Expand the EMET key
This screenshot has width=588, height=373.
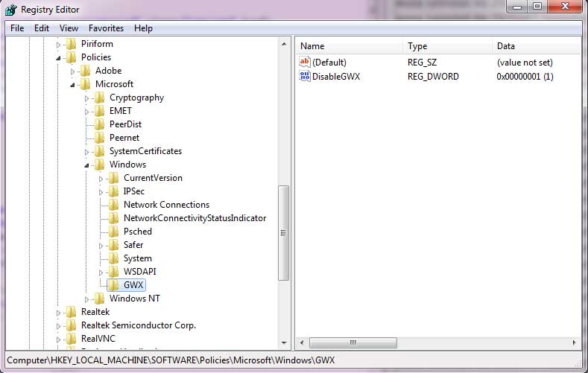coord(86,112)
